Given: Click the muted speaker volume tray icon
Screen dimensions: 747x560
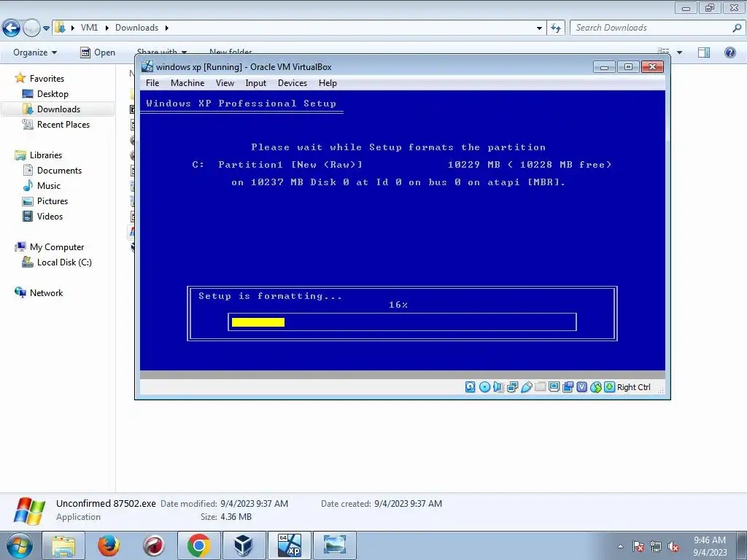Looking at the screenshot, I should pos(673,547).
